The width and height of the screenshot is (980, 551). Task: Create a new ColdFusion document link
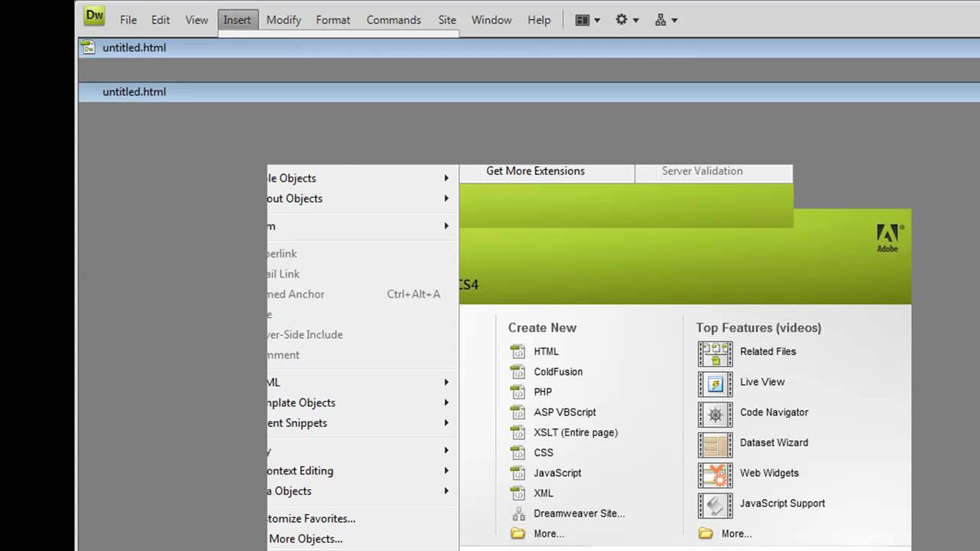(x=558, y=372)
